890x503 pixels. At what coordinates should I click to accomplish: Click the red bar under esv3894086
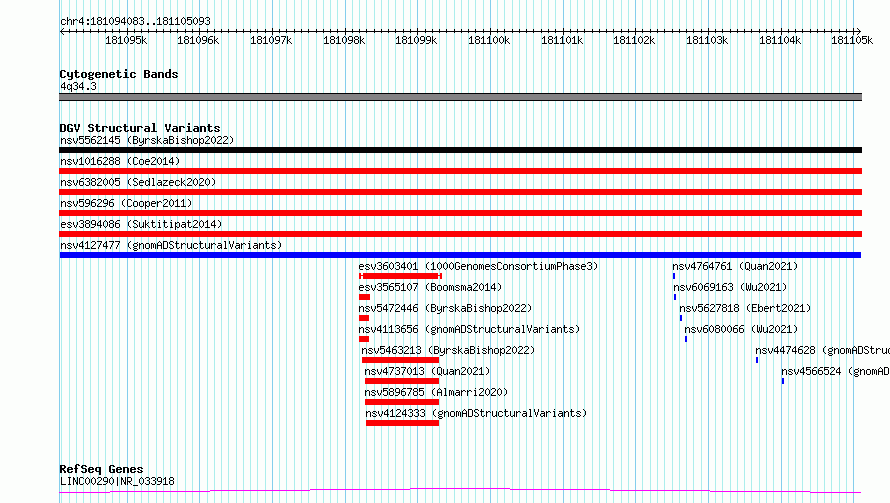[x=460, y=234]
